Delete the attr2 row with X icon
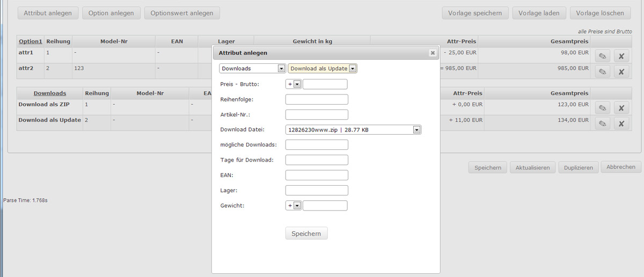The image size is (644, 277). (621, 71)
